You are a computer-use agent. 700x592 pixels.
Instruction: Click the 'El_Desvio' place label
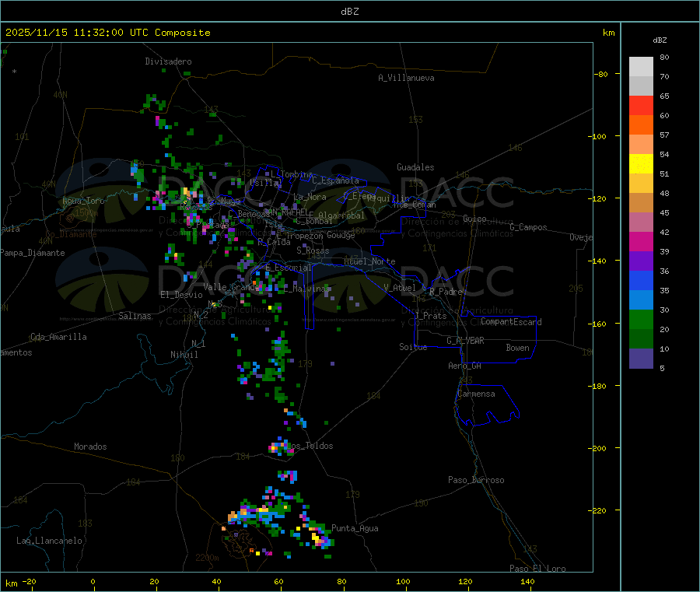pyautogui.click(x=182, y=295)
